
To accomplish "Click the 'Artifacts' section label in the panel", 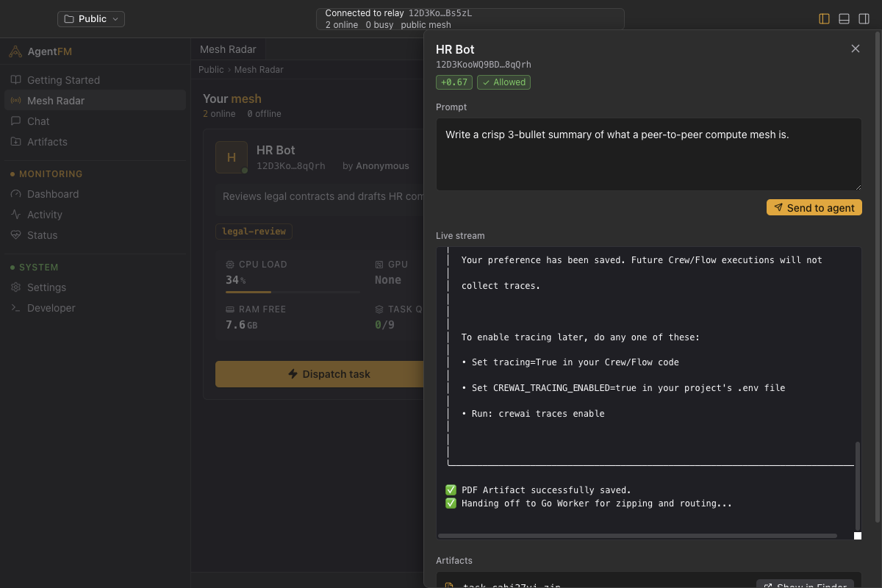I will coord(454,560).
